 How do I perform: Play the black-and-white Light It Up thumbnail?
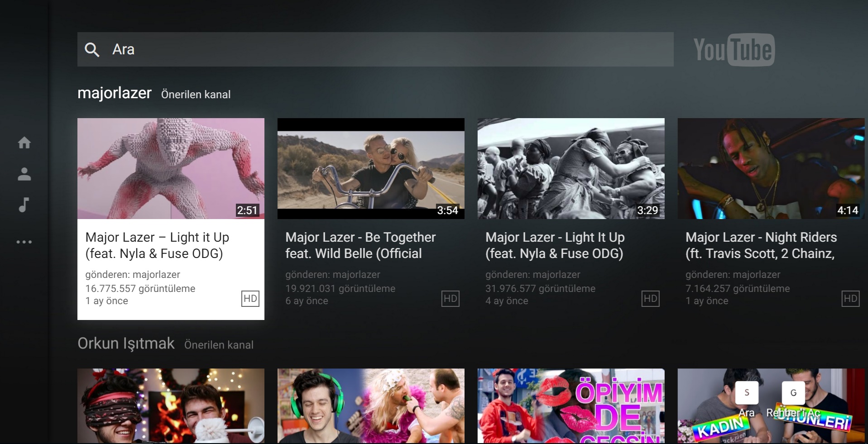[571, 168]
